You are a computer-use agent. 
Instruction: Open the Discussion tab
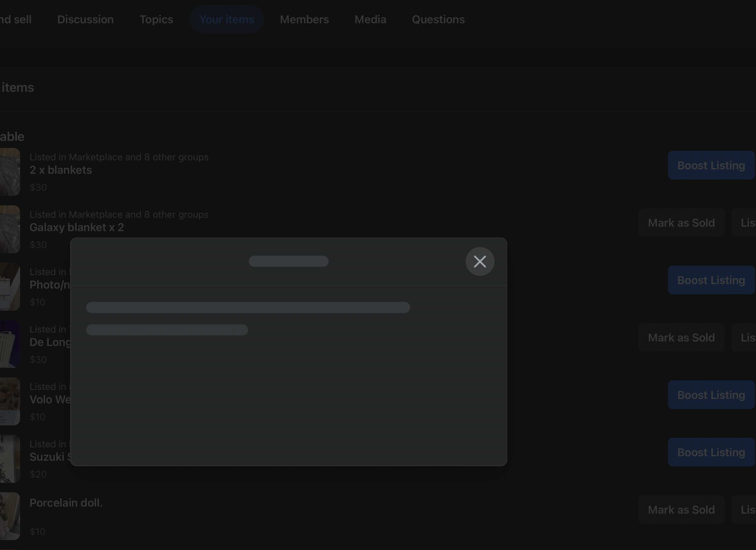click(85, 19)
